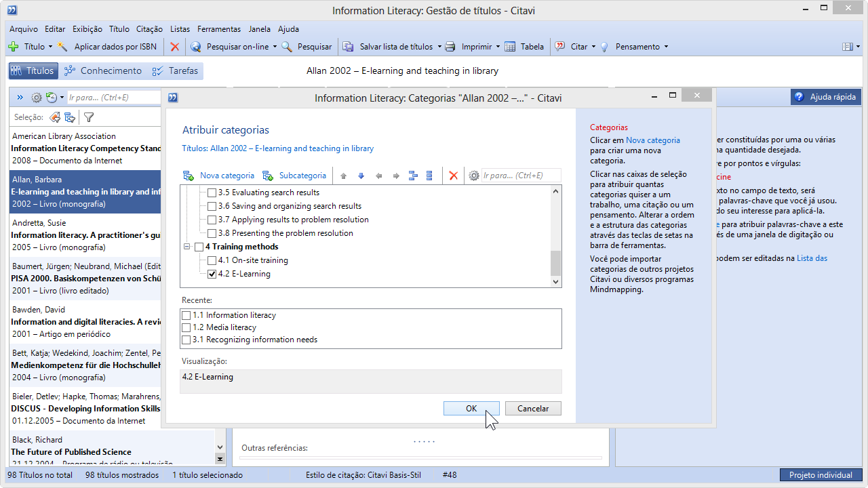Click the Tabela table icon
The height and width of the screenshot is (488, 868).
(x=509, y=47)
